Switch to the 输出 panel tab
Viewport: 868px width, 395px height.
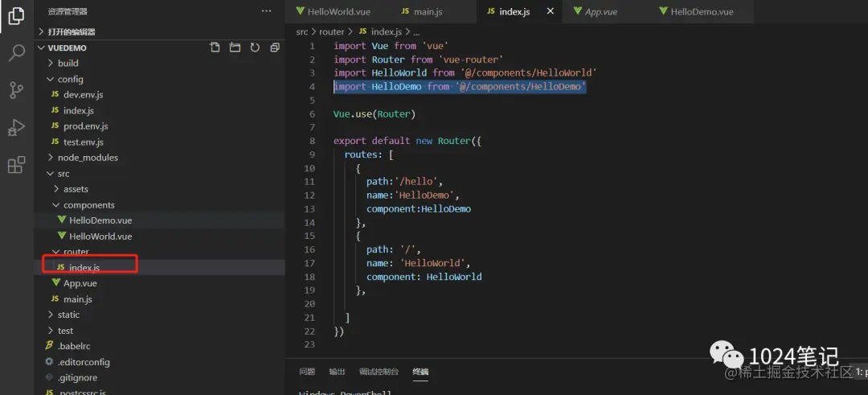pos(337,372)
